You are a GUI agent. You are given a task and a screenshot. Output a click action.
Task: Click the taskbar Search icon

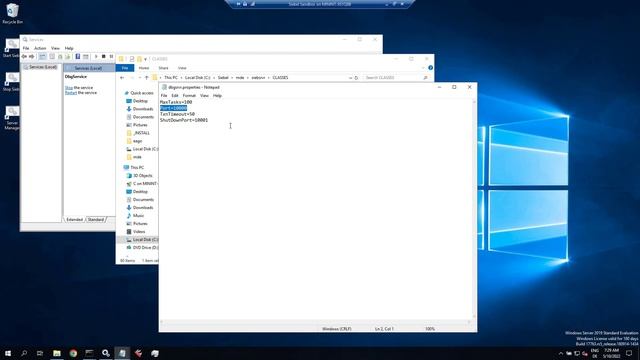point(24,353)
